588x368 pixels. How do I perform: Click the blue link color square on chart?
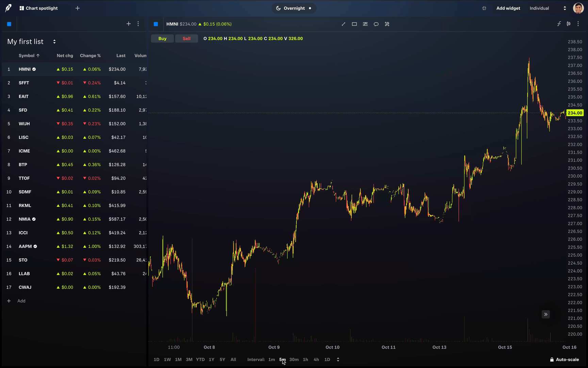coord(156,24)
